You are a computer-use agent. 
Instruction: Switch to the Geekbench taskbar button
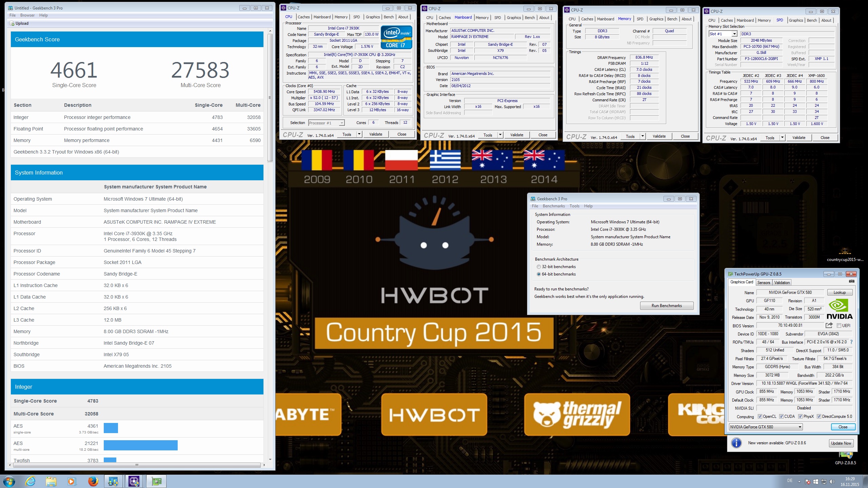(x=113, y=481)
